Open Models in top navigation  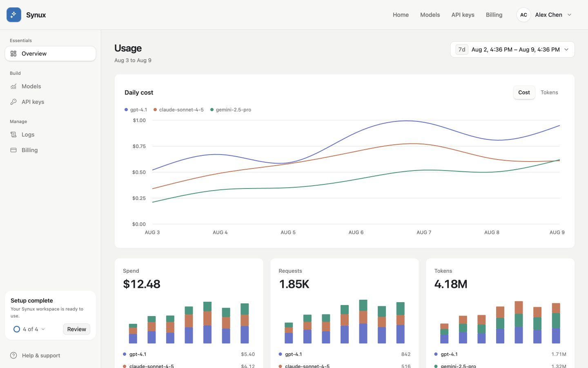[430, 15]
